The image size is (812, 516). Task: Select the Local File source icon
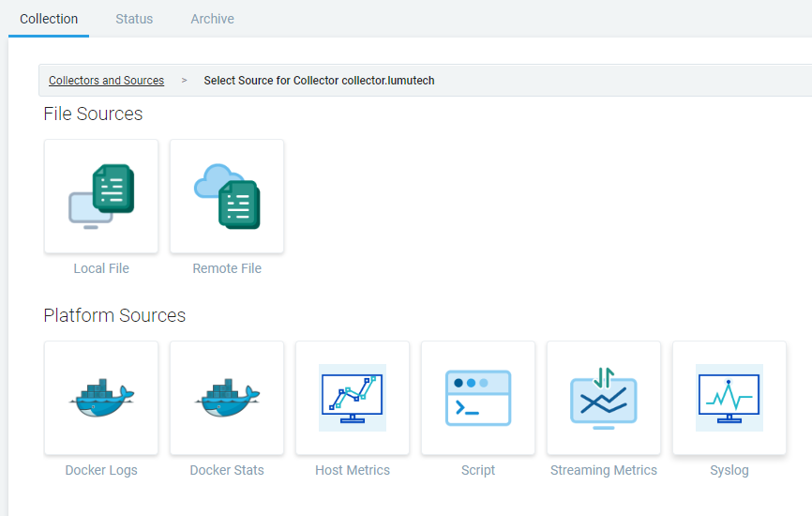click(101, 196)
